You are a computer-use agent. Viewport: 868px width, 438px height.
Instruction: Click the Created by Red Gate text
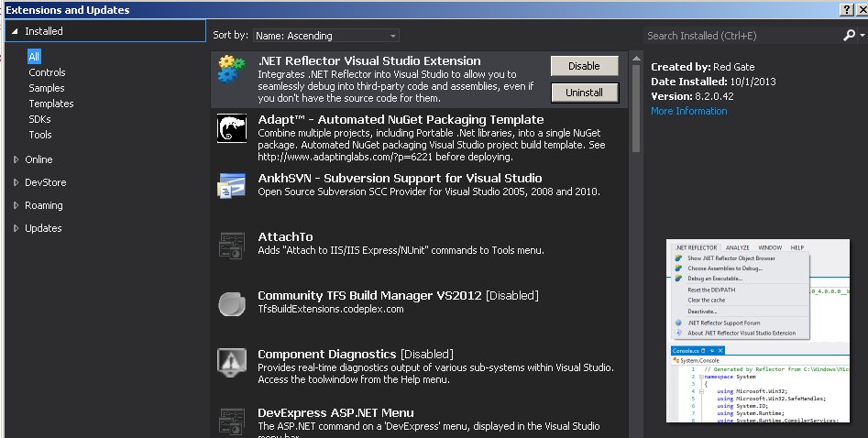702,67
